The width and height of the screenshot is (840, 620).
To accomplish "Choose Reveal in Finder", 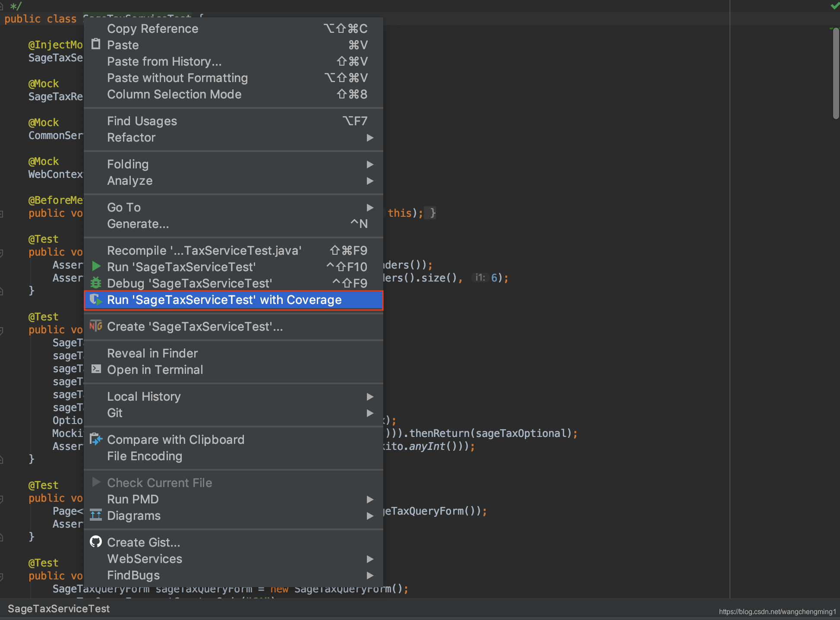I will 152,353.
